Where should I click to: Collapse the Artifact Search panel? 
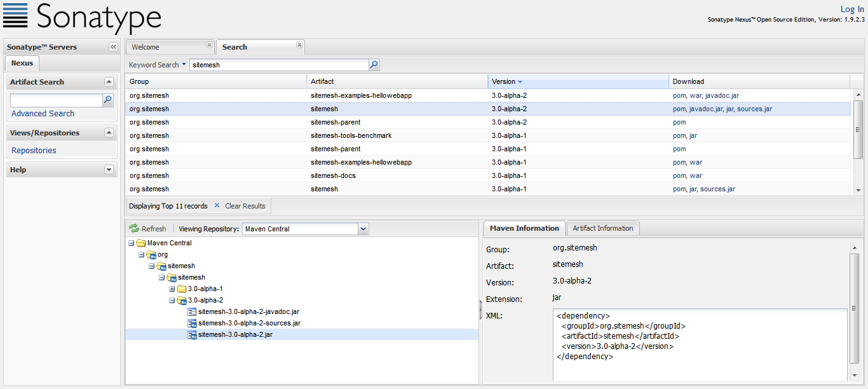click(109, 82)
